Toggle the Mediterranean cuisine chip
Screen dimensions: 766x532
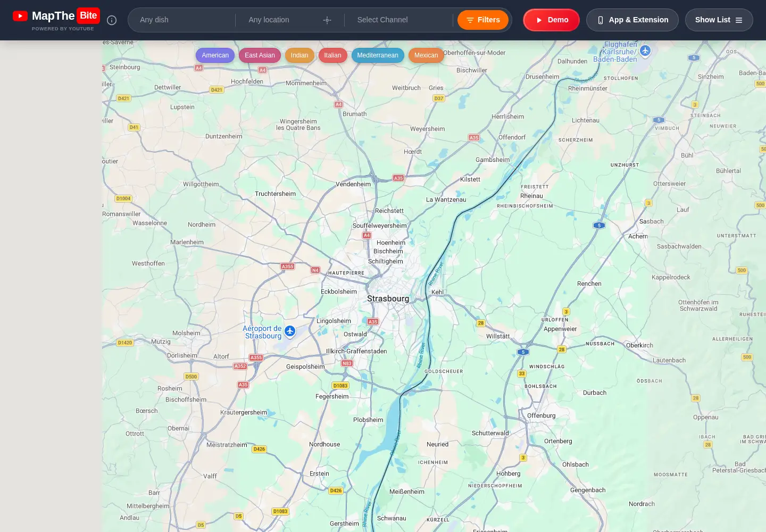pyautogui.click(x=378, y=55)
